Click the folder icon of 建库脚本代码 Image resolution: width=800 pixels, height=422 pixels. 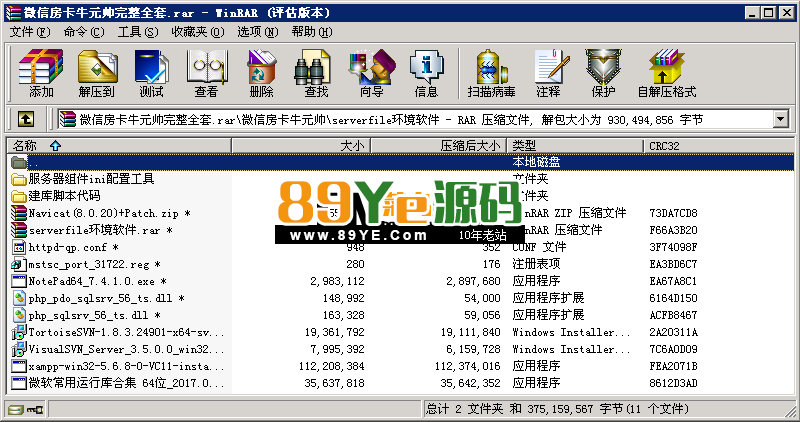(x=19, y=196)
